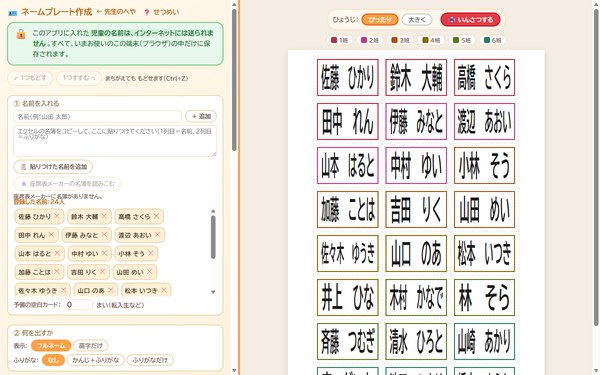Select 苗字だけ display option
The width and height of the screenshot is (600, 375).
coord(91,346)
